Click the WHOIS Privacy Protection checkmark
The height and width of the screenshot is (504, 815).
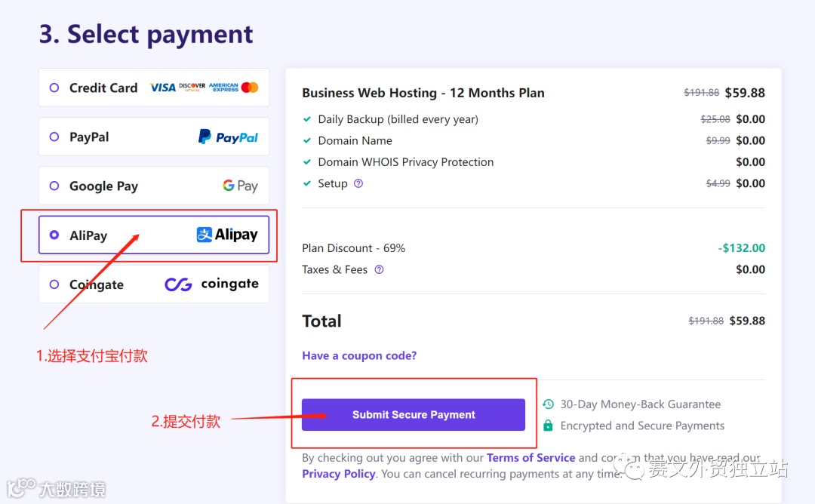click(306, 162)
